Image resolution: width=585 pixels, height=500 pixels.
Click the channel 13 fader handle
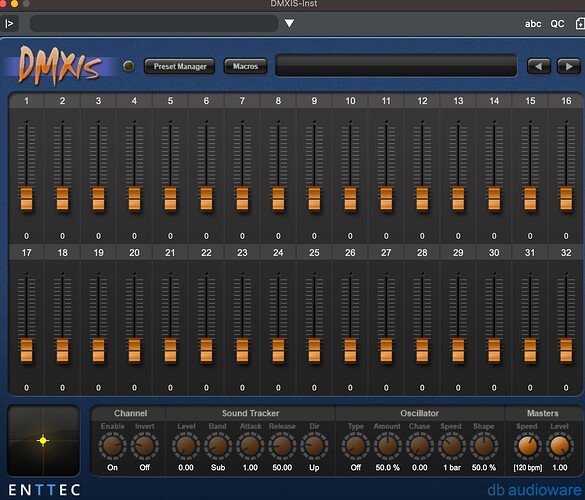(458, 199)
